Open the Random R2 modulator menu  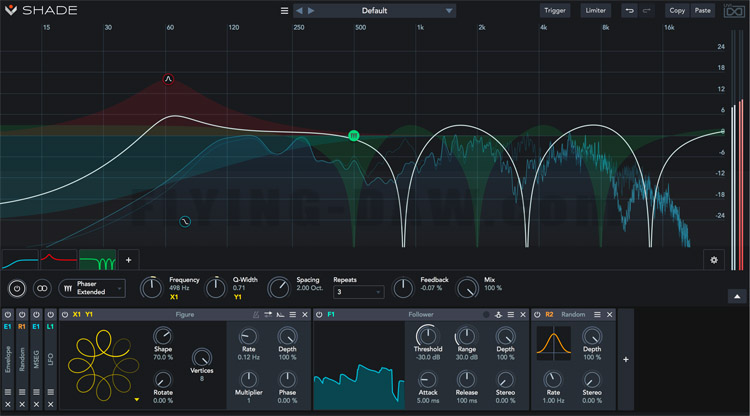point(597,315)
